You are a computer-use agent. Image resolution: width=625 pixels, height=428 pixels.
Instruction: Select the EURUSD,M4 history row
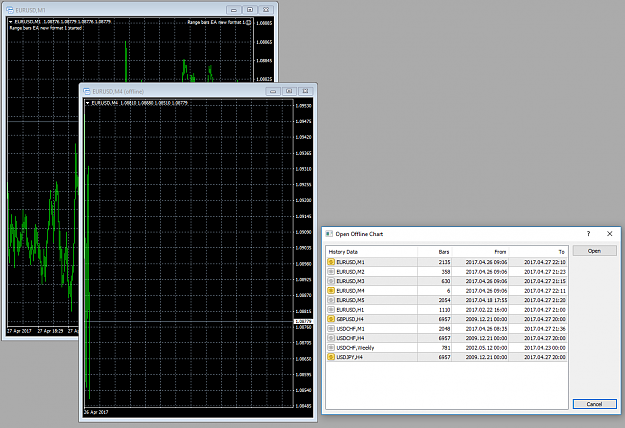[447, 291]
